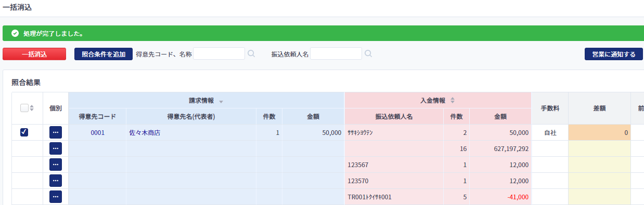Click the red -41,000 amount cell
Image resolution: width=644 pixels, height=205 pixels.
click(500, 197)
